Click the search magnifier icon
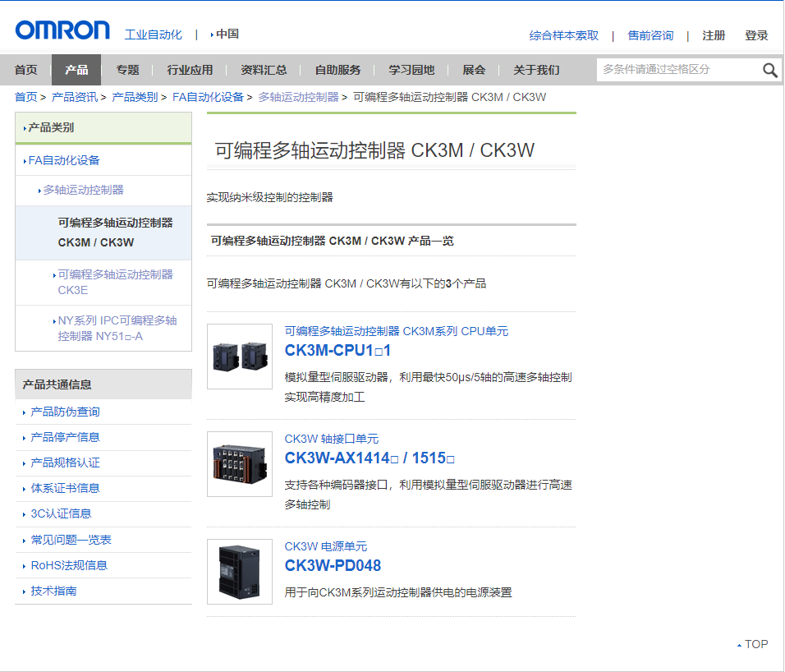The image size is (785, 672). pyautogui.click(x=770, y=71)
